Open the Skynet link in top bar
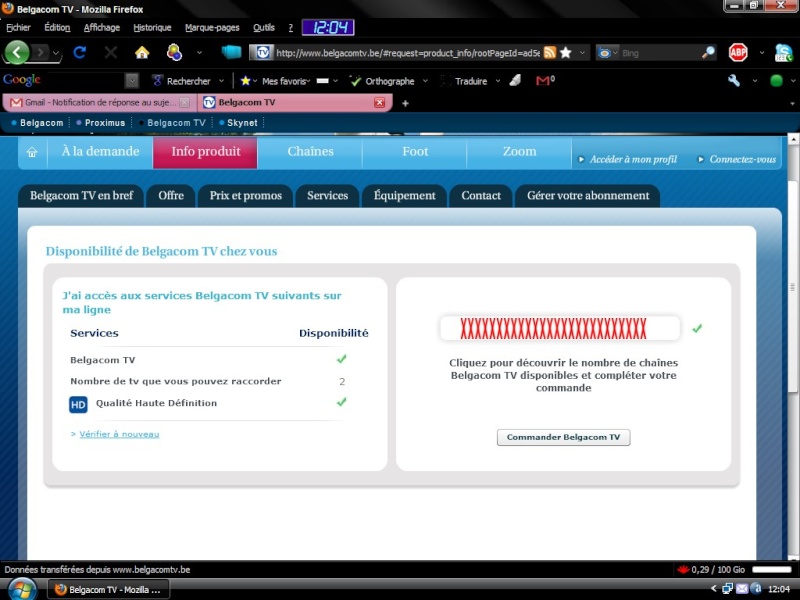 242,123
